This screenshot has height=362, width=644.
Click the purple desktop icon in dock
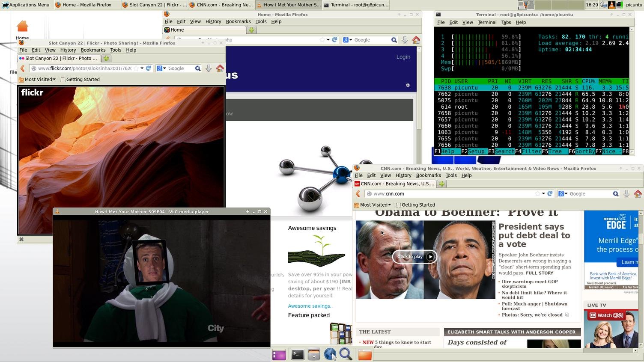pyautogui.click(x=279, y=355)
